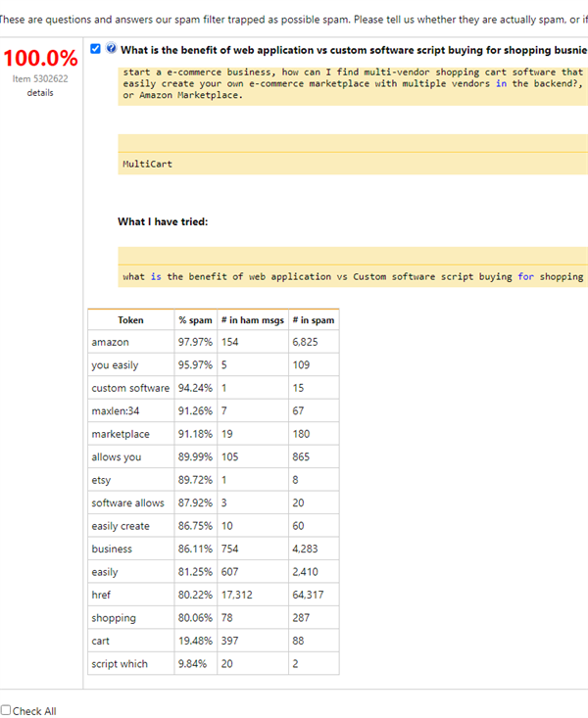Click the code block mentioning Amazon Marketplace

pos(353,86)
